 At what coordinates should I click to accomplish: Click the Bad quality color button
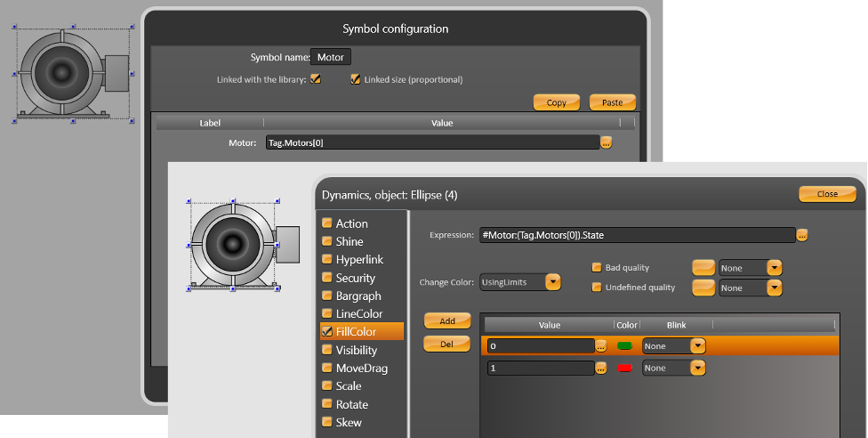click(x=703, y=267)
